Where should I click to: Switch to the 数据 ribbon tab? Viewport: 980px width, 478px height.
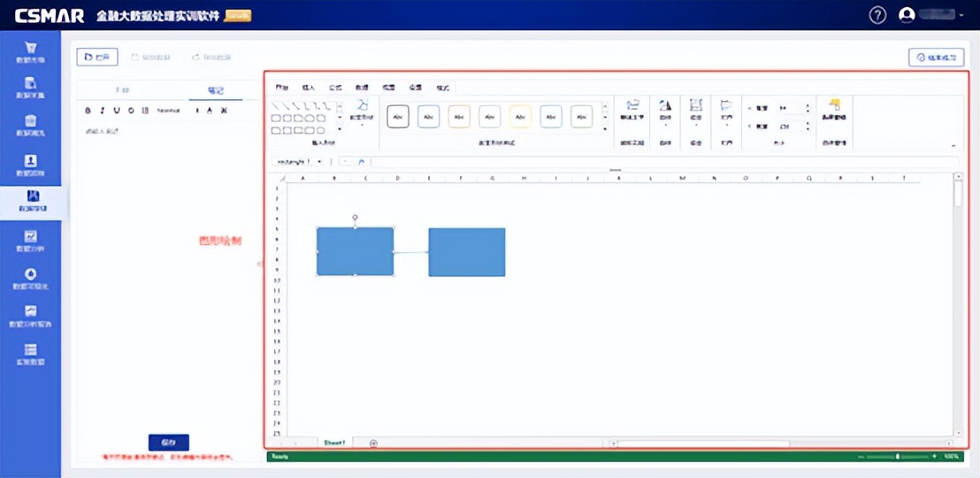(362, 87)
